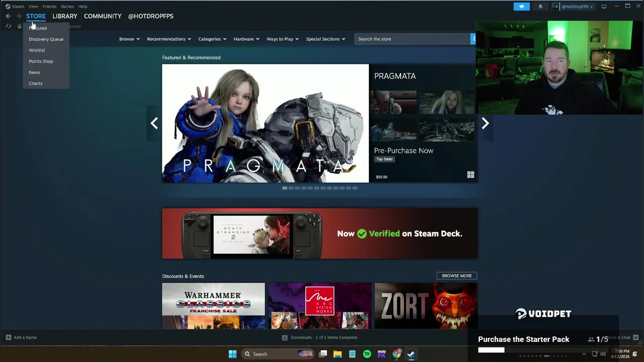Click the Steam logo menu
Image resolution: width=644 pixels, height=362 pixels.
[15, 7]
